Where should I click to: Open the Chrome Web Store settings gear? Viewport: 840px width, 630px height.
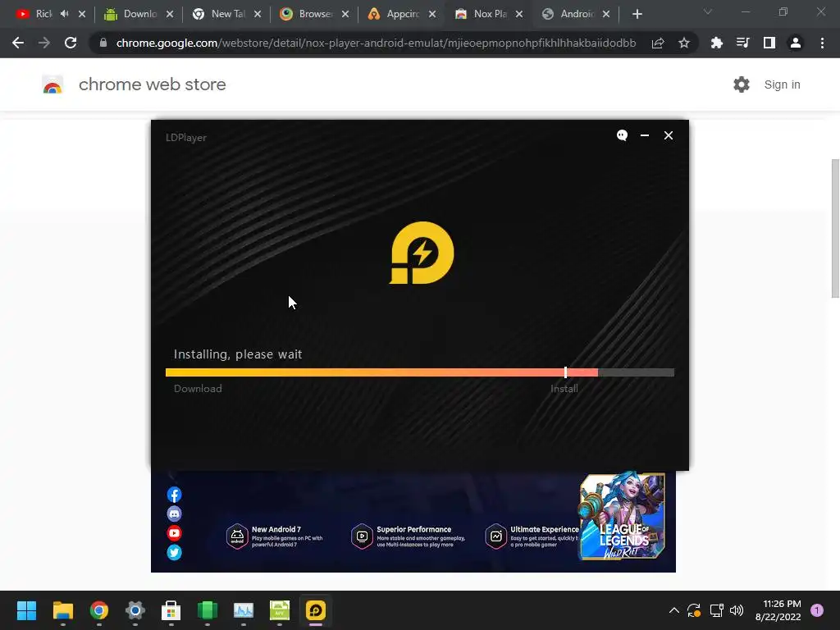click(741, 84)
